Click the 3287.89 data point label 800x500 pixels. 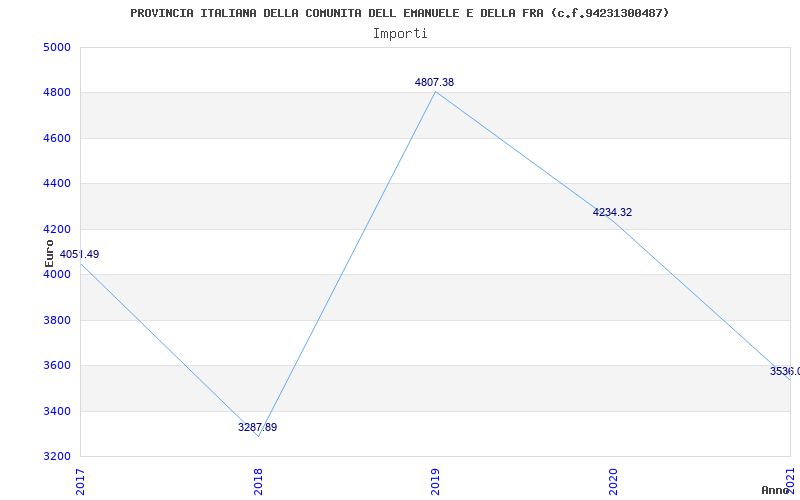pos(258,427)
